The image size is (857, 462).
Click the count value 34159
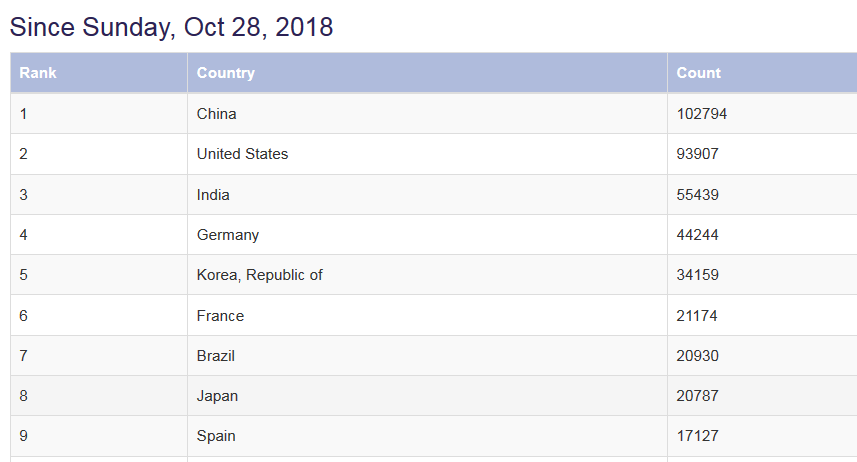697,274
